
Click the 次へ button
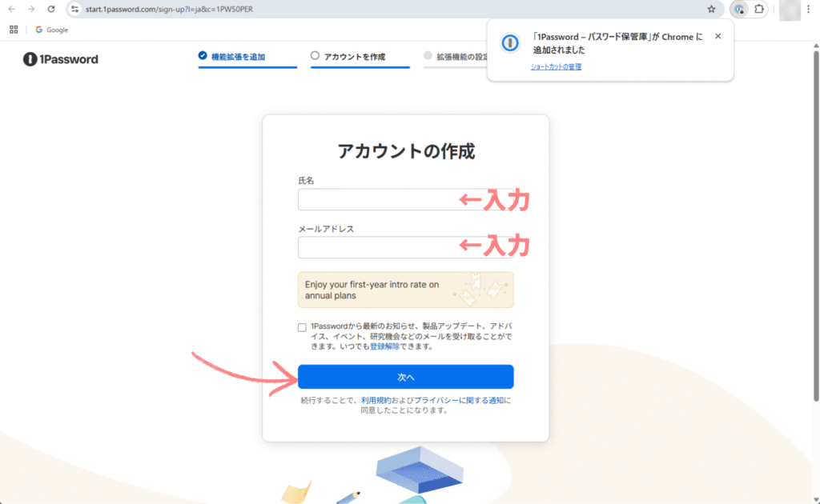click(405, 377)
